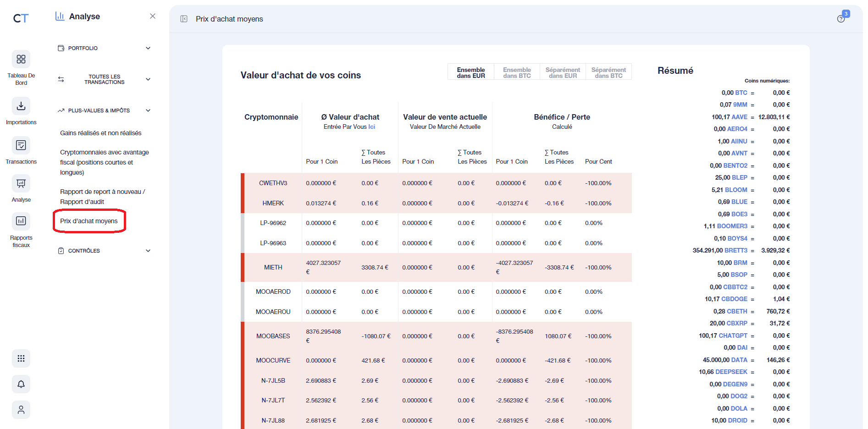
Task: Open the user profile icon
Action: (21, 410)
